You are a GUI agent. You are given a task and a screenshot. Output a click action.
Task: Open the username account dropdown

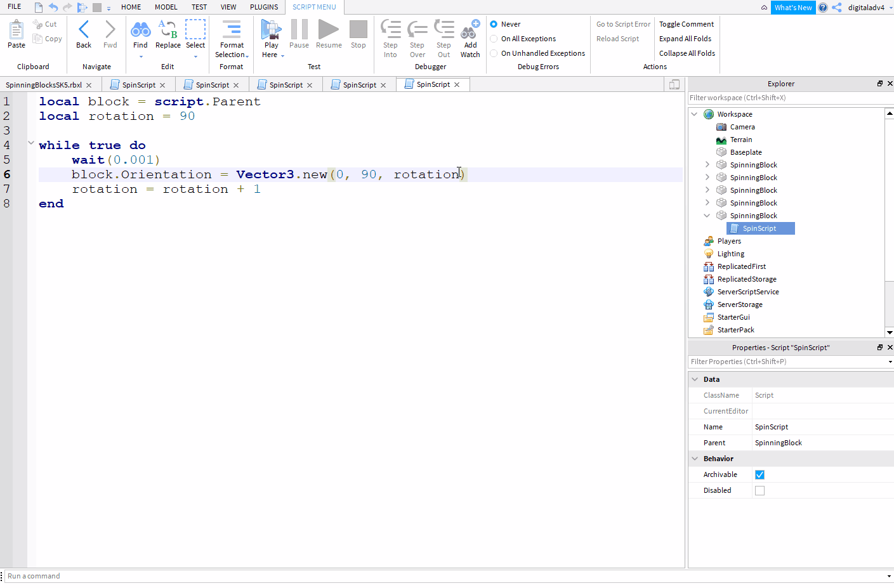pos(890,8)
